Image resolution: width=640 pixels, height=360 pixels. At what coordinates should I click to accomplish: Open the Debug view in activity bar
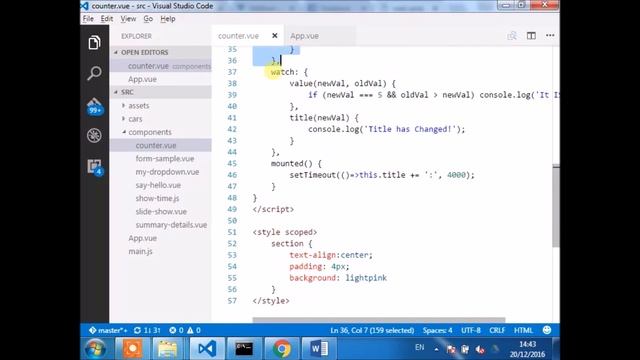pos(94,136)
